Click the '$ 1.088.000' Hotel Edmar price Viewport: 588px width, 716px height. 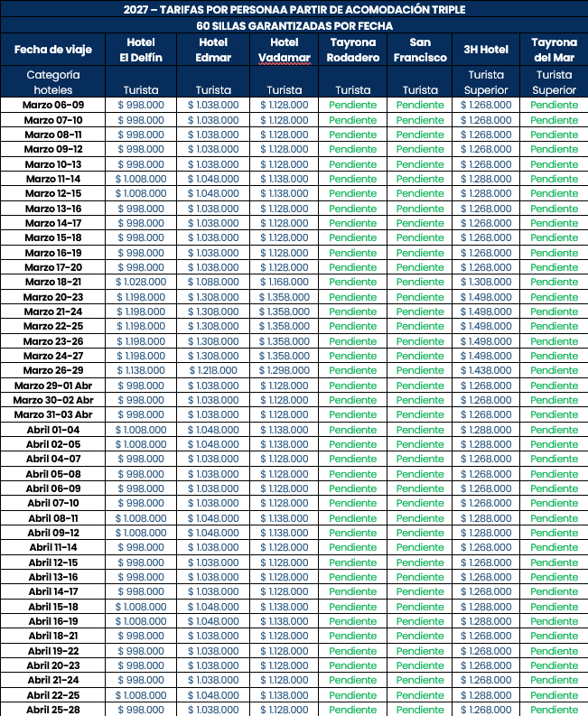213,282
